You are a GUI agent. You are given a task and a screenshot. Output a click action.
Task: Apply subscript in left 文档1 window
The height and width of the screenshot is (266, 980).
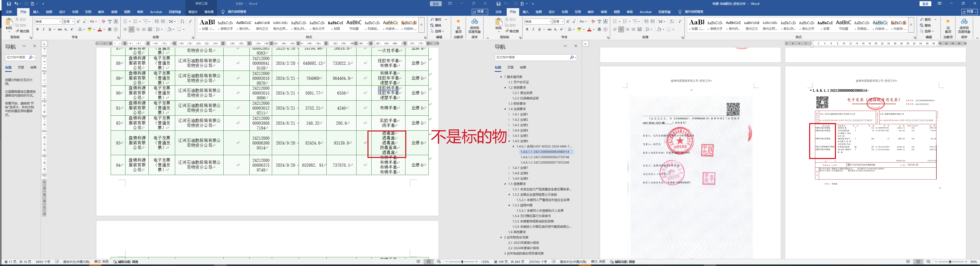pos(66,29)
